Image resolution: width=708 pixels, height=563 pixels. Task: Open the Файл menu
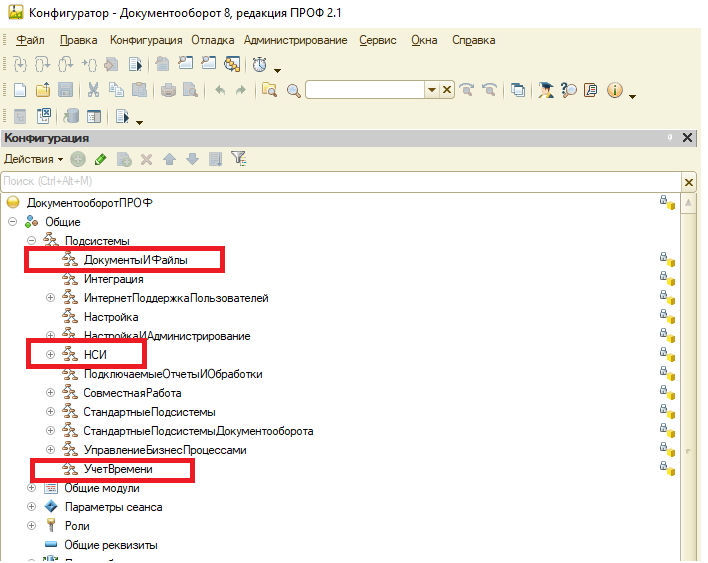click(x=30, y=40)
